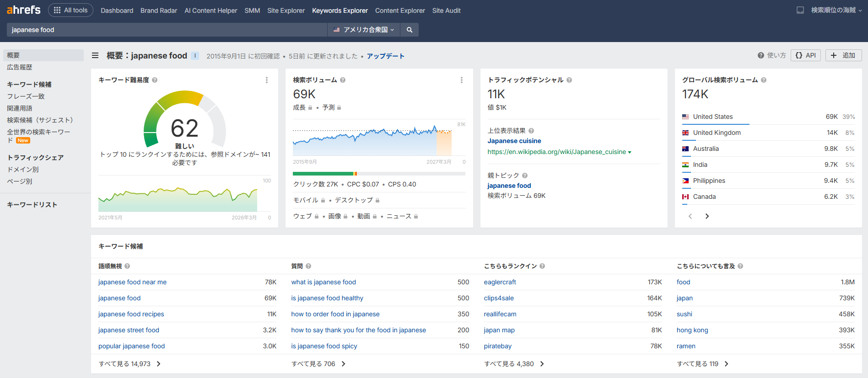
Task: Open the アメリカ合衆国 country dropdown
Action: (364, 30)
